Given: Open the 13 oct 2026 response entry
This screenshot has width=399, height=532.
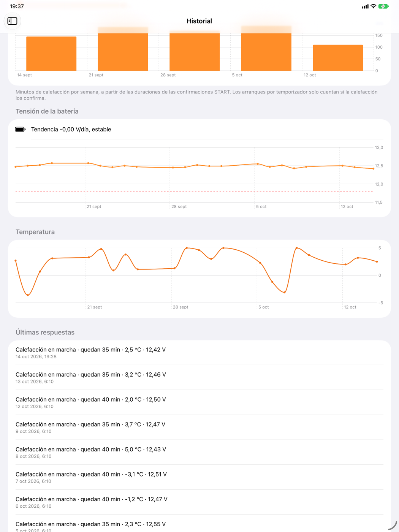Looking at the screenshot, I should (x=199, y=378).
